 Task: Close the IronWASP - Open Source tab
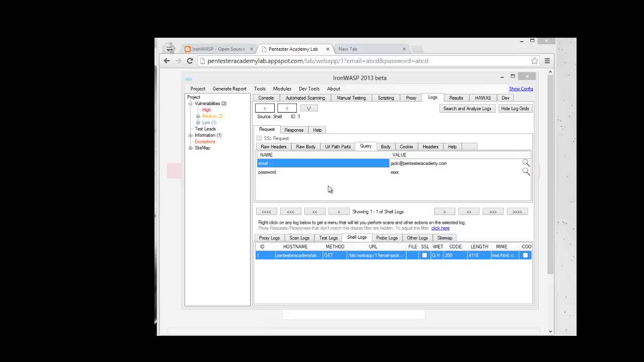252,49
